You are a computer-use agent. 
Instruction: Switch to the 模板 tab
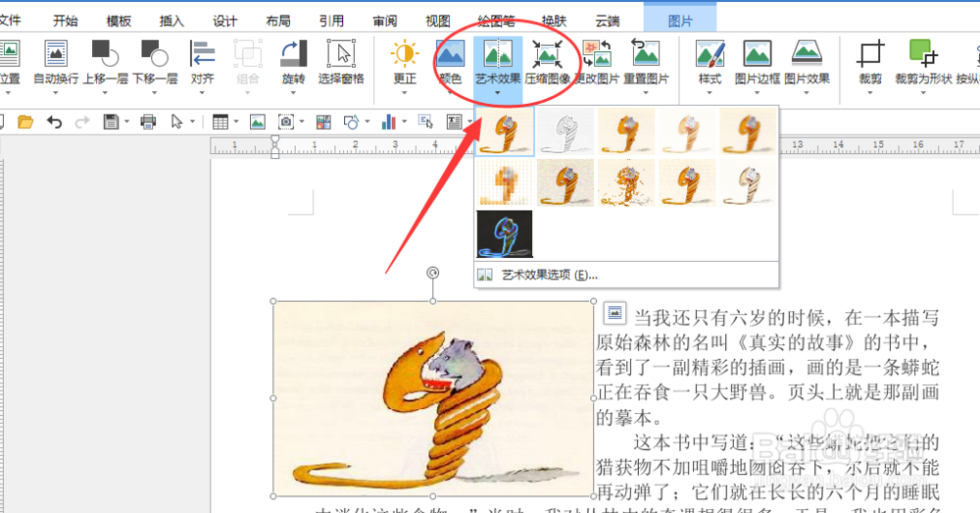(119, 21)
